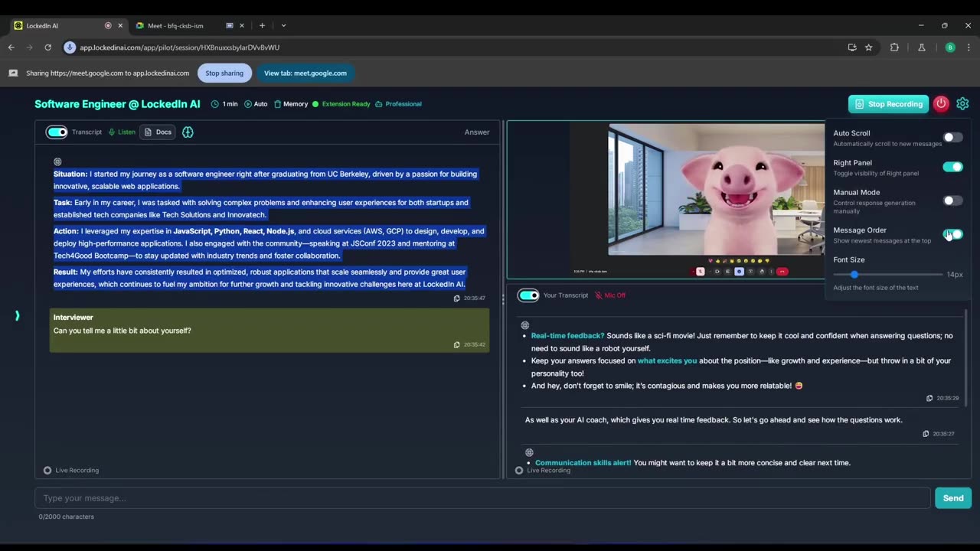The height and width of the screenshot is (551, 980).
Task: Click the Answer button
Action: coord(477,132)
